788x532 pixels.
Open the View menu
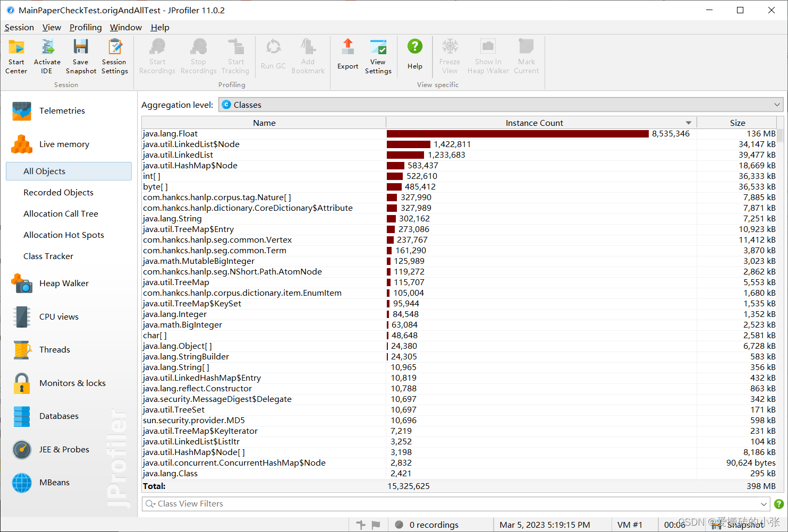[x=52, y=28]
